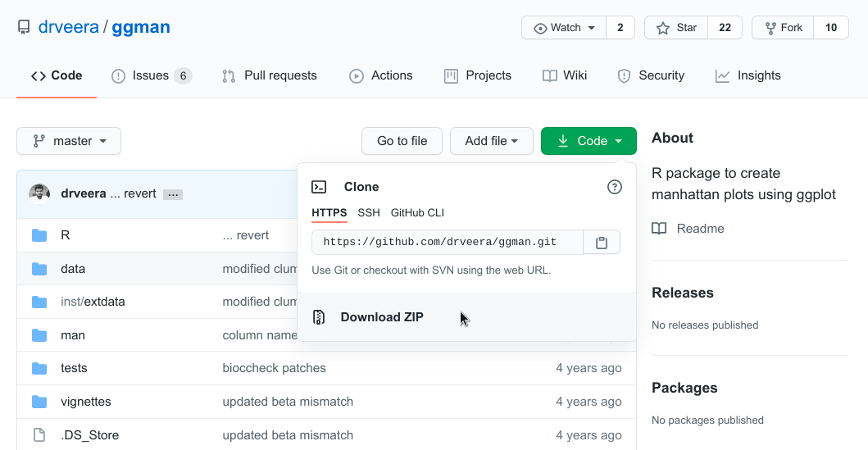Expand the Add file dropdown
The image size is (868, 450).
click(x=491, y=141)
